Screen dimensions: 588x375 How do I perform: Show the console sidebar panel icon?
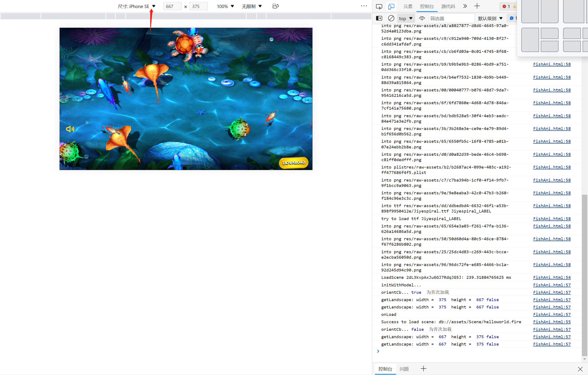(379, 18)
